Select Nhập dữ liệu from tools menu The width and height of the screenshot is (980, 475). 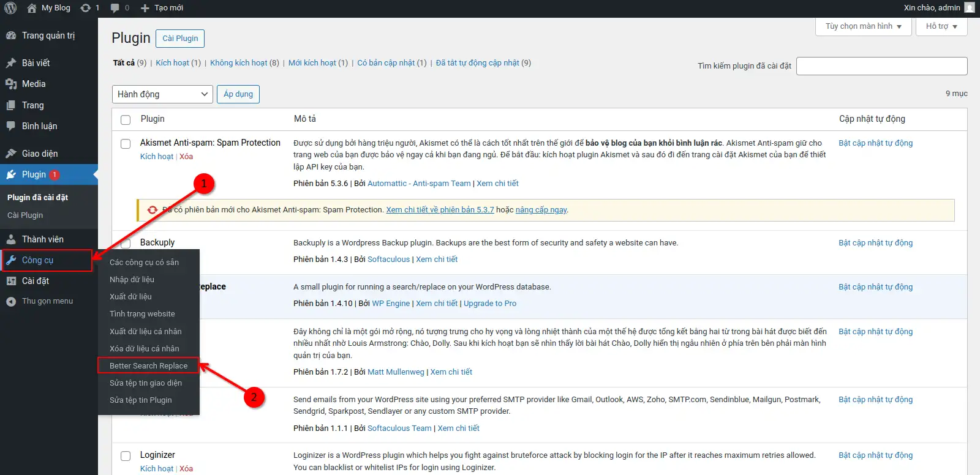[132, 279]
